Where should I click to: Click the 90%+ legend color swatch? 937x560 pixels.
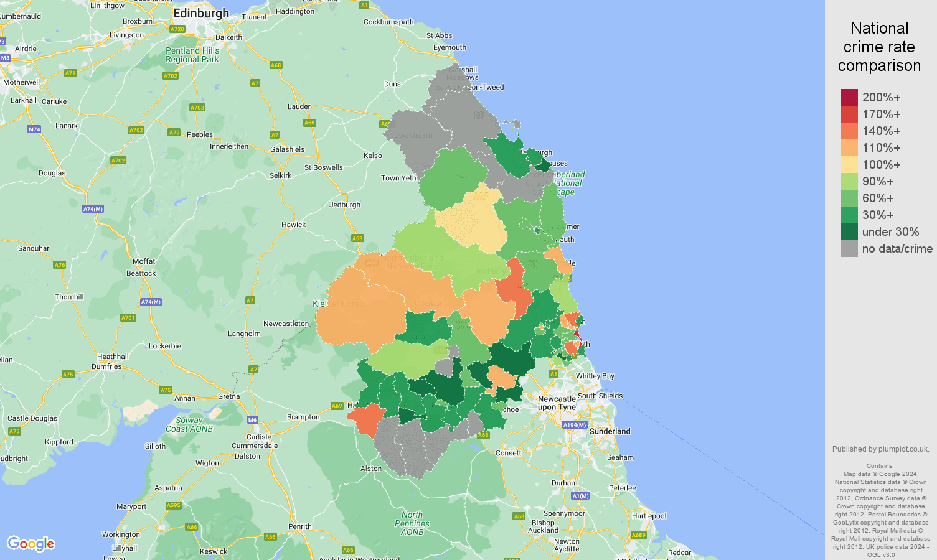[x=849, y=181]
